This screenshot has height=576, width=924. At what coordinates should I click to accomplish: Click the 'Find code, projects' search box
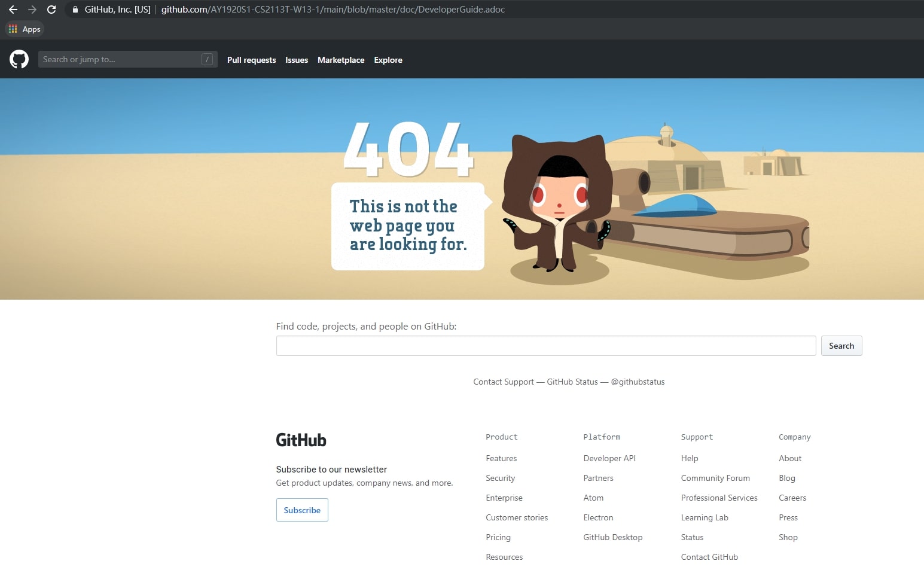point(546,346)
